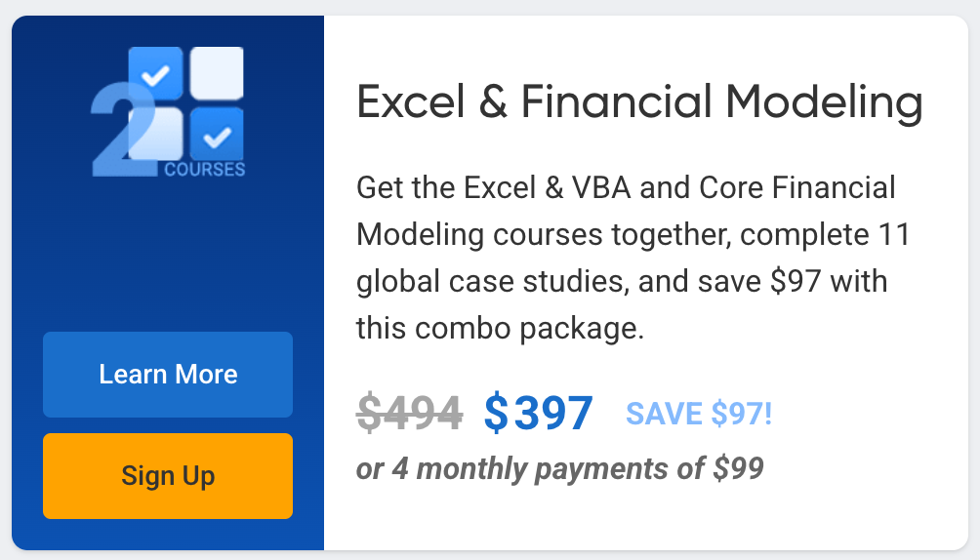Viewport: 980px width, 560px height.
Task: Click the 'save $97 with' phrase in description
Action: coord(792,281)
